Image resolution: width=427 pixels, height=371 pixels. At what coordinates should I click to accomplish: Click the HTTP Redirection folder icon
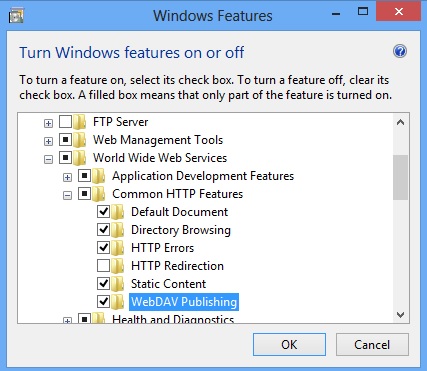[x=118, y=266]
